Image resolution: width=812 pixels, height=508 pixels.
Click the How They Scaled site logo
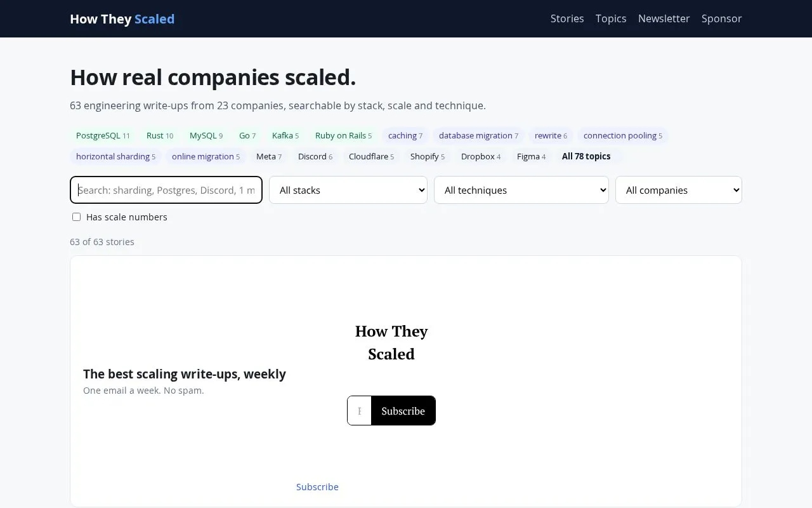coord(122,19)
